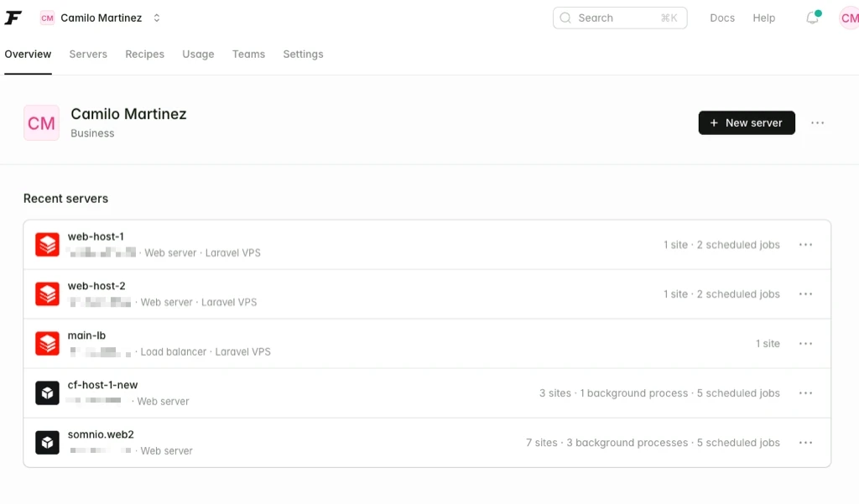Create a New server
This screenshot has width=859, height=504.
(746, 123)
